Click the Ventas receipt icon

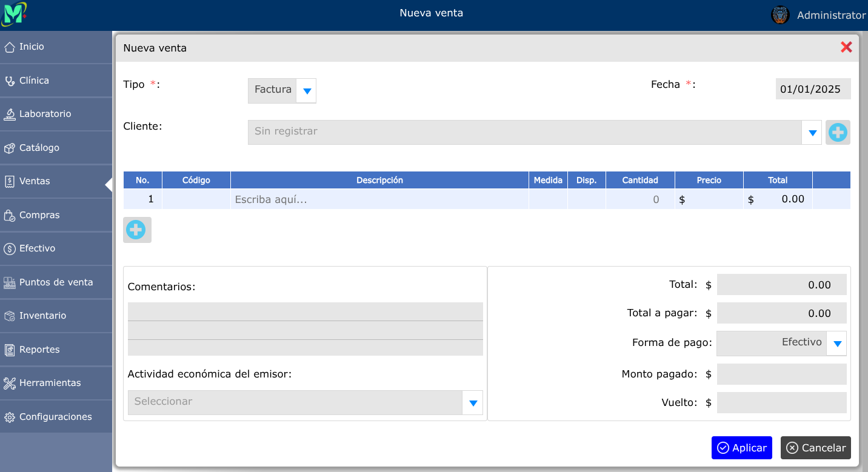9,181
